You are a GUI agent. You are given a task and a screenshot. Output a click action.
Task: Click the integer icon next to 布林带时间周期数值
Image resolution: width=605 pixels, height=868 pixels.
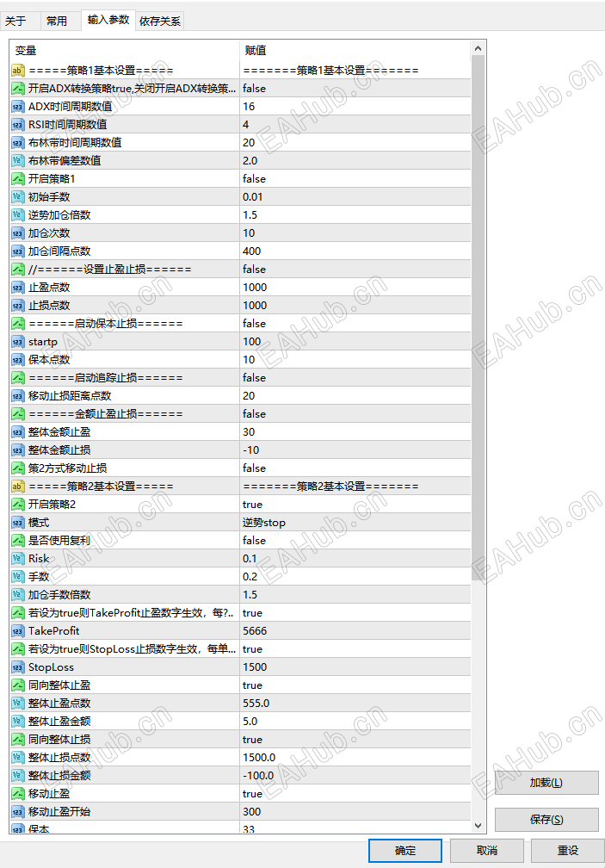tap(18, 143)
